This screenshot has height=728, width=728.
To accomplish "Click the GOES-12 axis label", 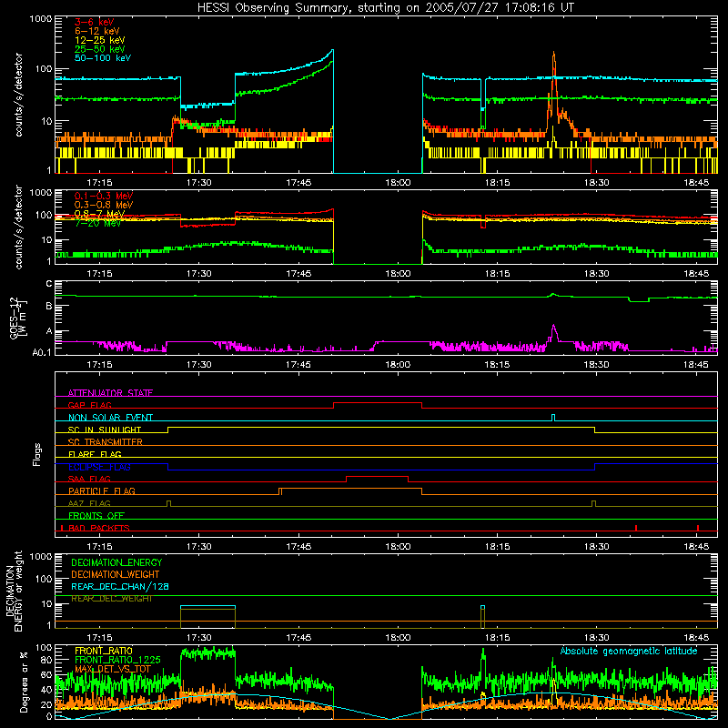I will click(17, 318).
